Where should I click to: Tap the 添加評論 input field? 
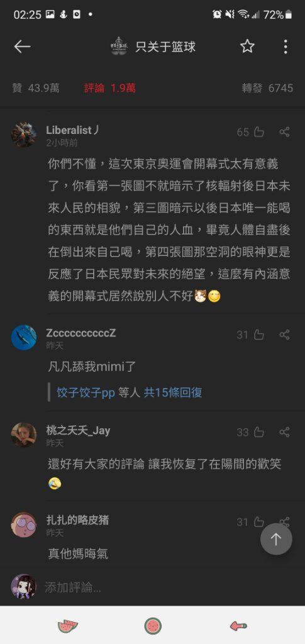(x=164, y=587)
